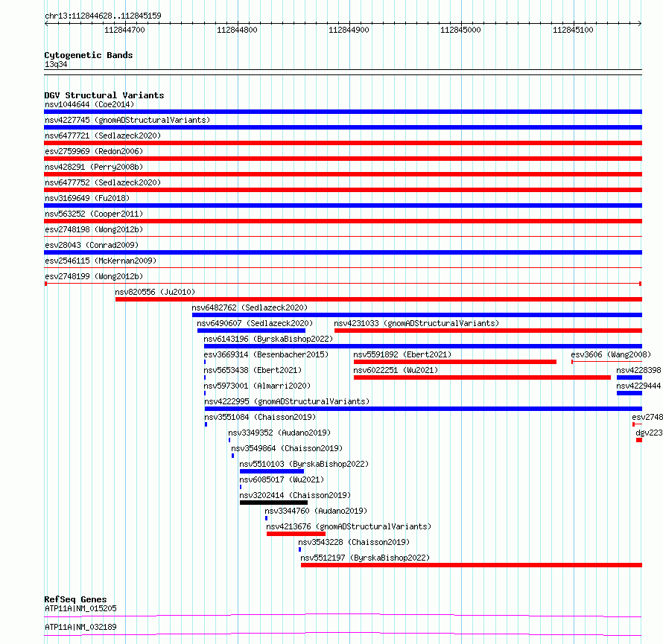
Task: Open the esv3669314 (Besenbacher2015) label
Action: pos(266,354)
